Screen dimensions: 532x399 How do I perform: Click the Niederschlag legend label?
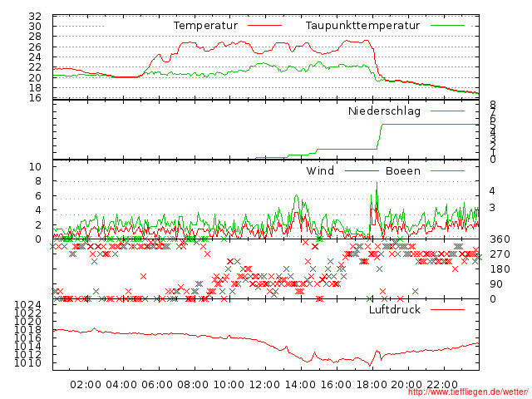384,111
